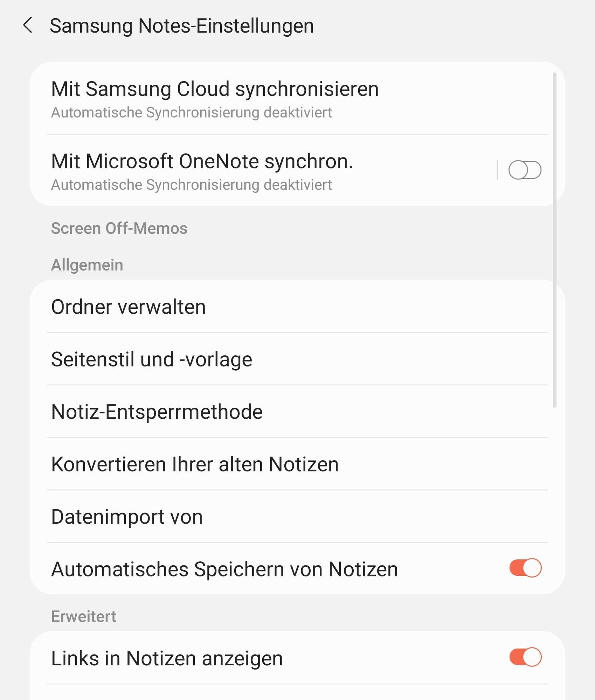The height and width of the screenshot is (700, 595).
Task: Tap the back arrow icon
Action: 28,26
